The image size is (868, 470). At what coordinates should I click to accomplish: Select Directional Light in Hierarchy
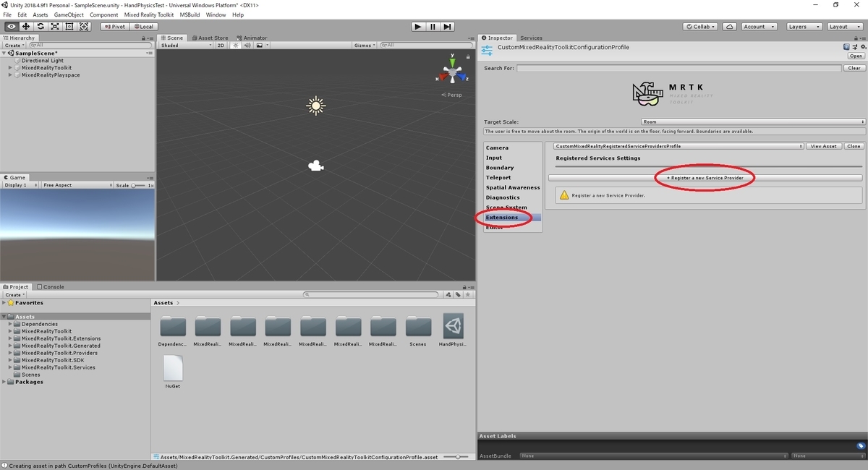[x=42, y=61]
